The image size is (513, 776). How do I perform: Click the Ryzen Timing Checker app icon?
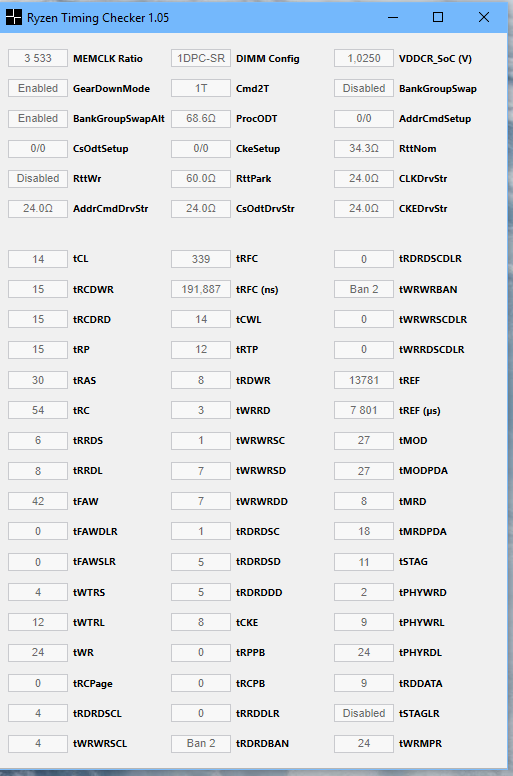(x=14, y=17)
